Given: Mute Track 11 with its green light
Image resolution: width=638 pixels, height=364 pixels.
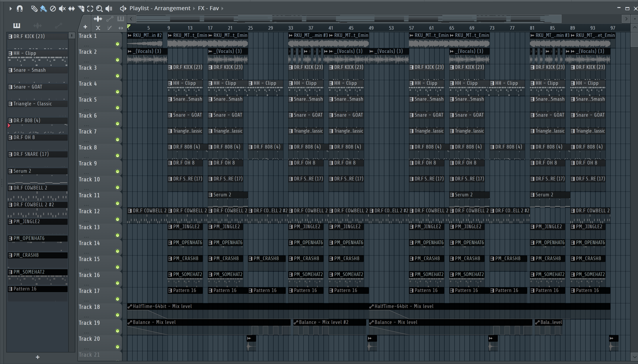Looking at the screenshot, I should pyautogui.click(x=118, y=203).
